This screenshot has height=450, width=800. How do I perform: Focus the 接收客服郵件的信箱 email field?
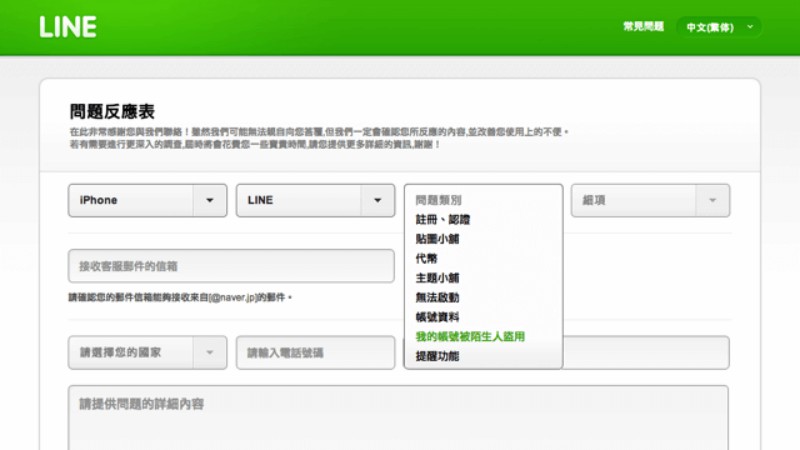tap(231, 266)
